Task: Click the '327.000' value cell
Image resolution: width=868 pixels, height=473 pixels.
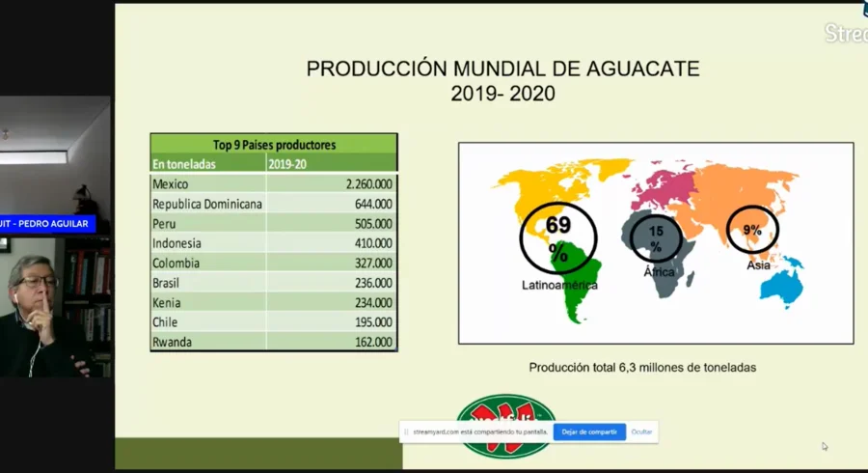Action: 331,264
